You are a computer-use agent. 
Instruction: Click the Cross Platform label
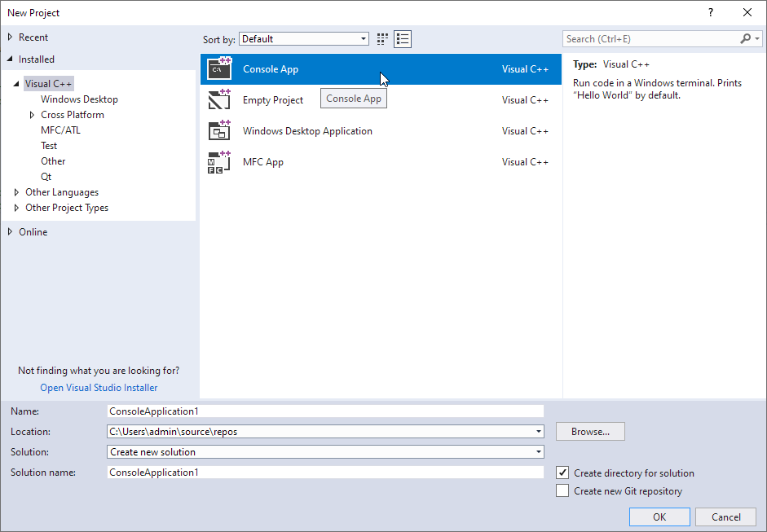coord(73,115)
